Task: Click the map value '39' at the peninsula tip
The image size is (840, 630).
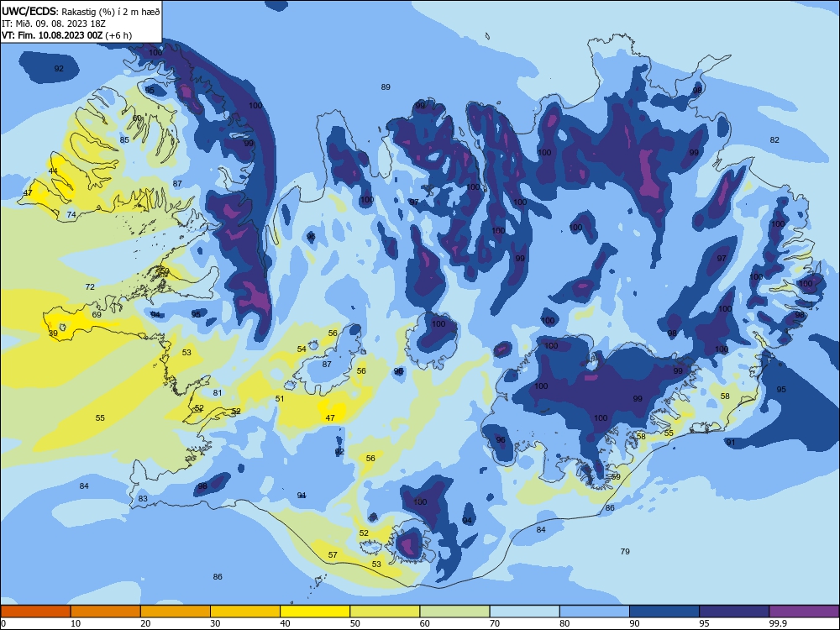Action: 53,333
